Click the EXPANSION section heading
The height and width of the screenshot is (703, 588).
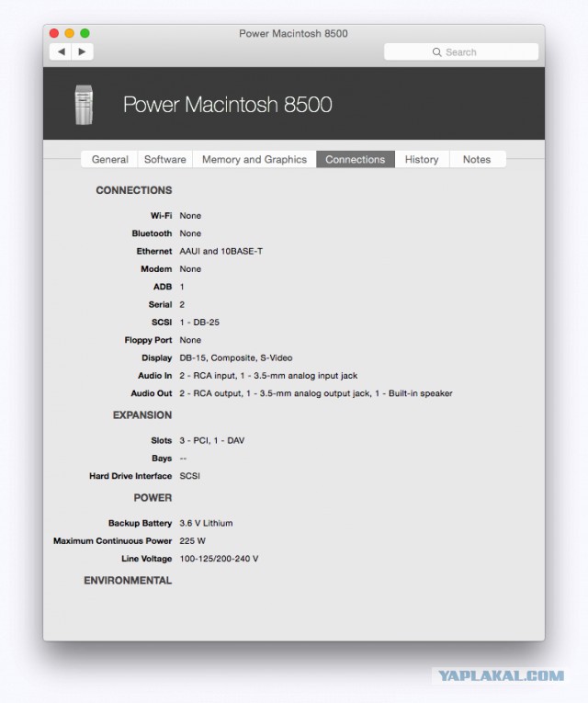tap(142, 415)
